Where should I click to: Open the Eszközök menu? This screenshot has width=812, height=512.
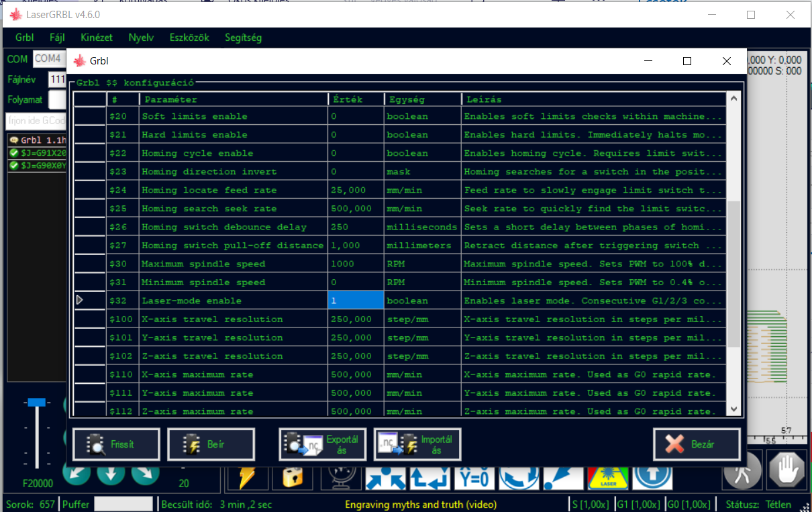pyautogui.click(x=189, y=38)
